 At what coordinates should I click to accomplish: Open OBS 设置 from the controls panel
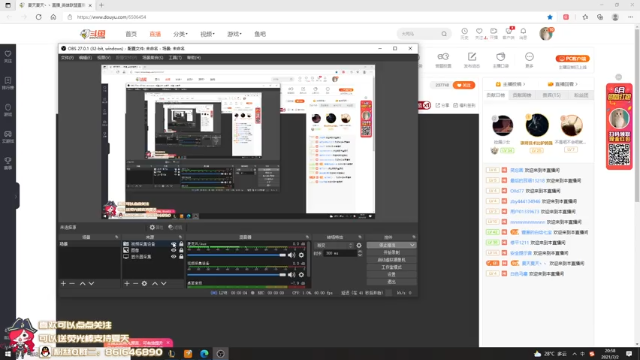coord(391,274)
